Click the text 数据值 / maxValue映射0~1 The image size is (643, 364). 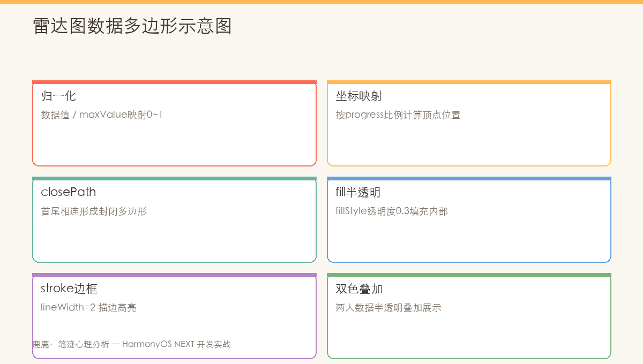pos(102,115)
